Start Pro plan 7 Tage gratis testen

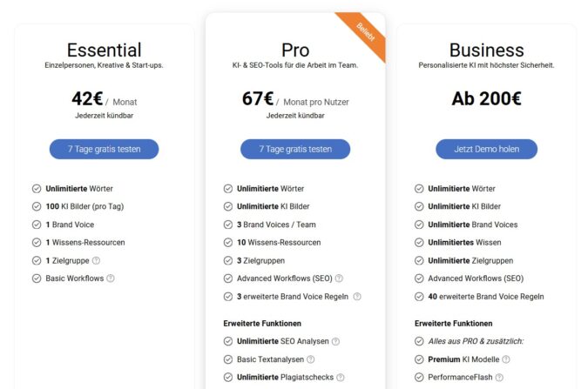coord(295,149)
